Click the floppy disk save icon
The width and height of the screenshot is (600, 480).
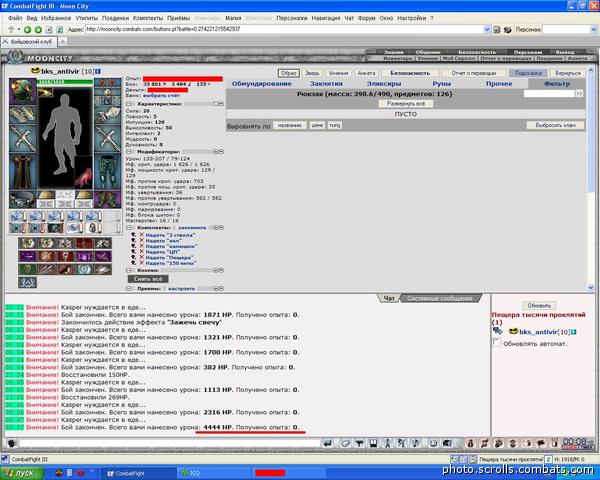373,443
